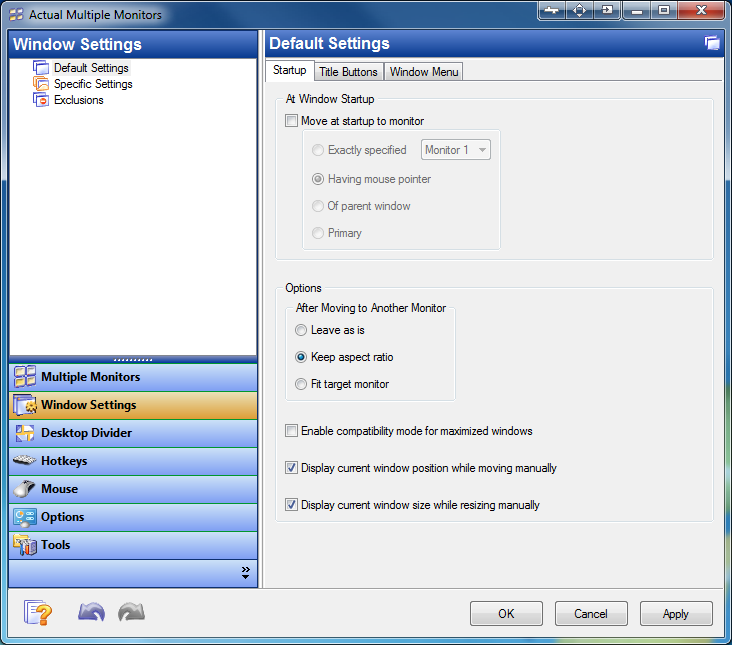Click the Actual Multiple Monitors app icon
Viewport: 732px width, 645px height.
(16, 14)
